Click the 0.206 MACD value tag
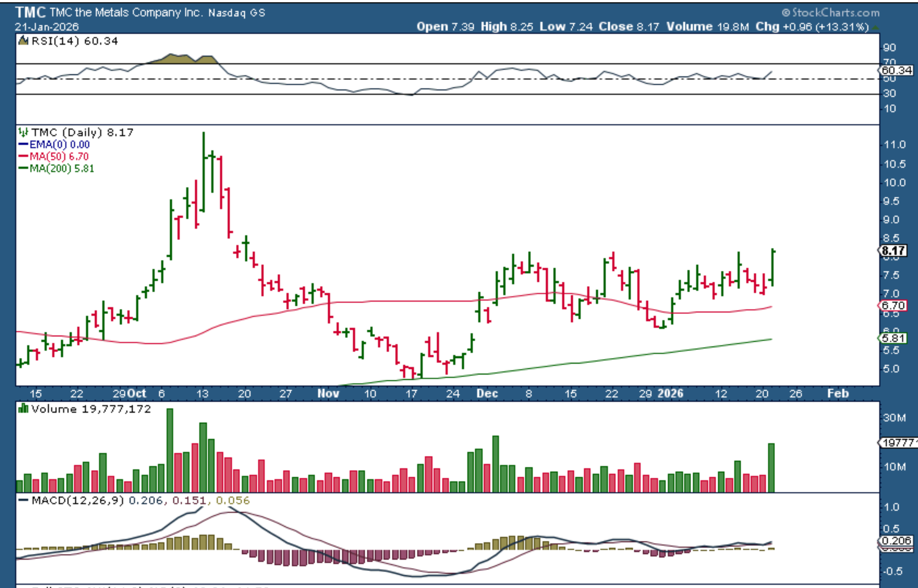The image size is (918, 588). 896,540
